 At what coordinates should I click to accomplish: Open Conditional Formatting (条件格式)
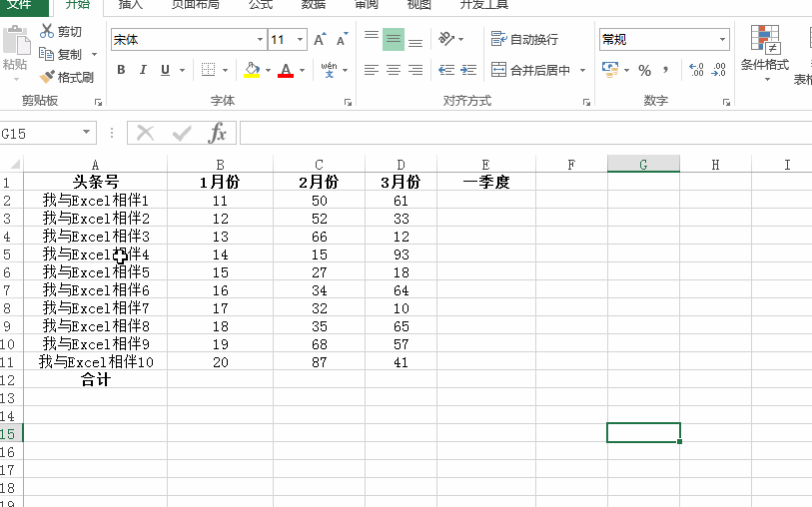[x=765, y=53]
